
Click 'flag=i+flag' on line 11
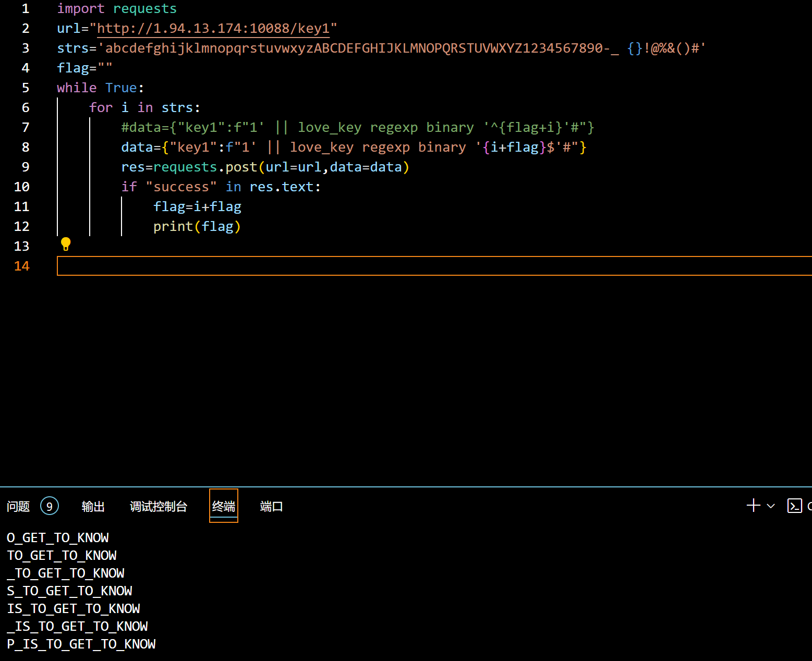point(197,206)
